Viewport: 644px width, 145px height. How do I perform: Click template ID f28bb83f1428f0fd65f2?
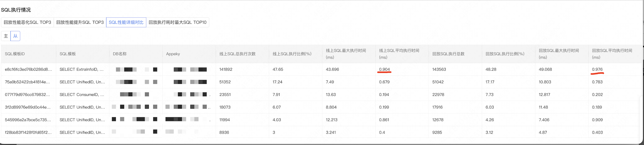[28, 132]
